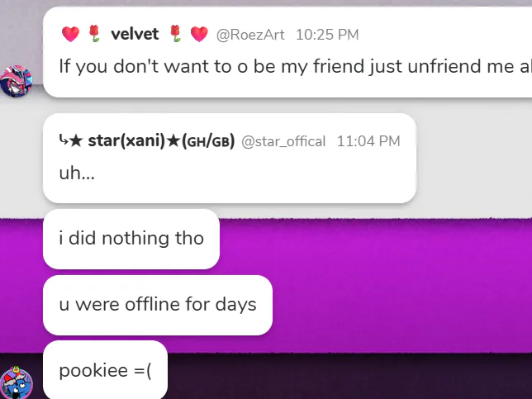This screenshot has width=532, height=399.
Task: Click the star symbol preceding star(xani)
Action: tap(76, 140)
